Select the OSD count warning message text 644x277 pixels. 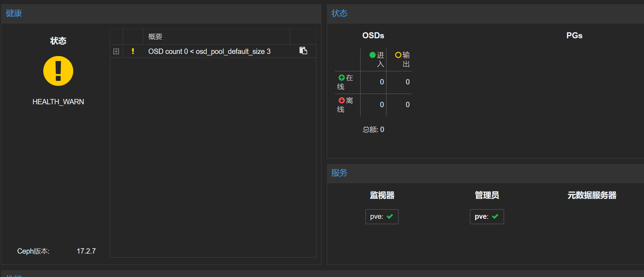[x=209, y=51]
